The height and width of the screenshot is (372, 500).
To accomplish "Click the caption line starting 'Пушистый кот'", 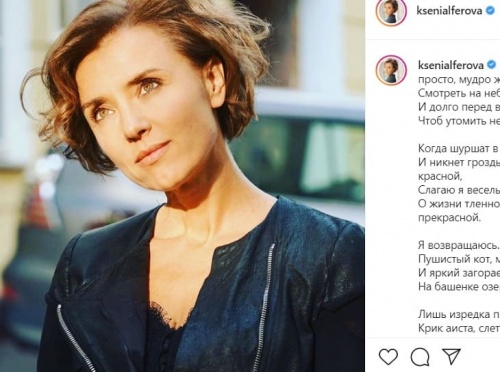I will [x=459, y=259].
